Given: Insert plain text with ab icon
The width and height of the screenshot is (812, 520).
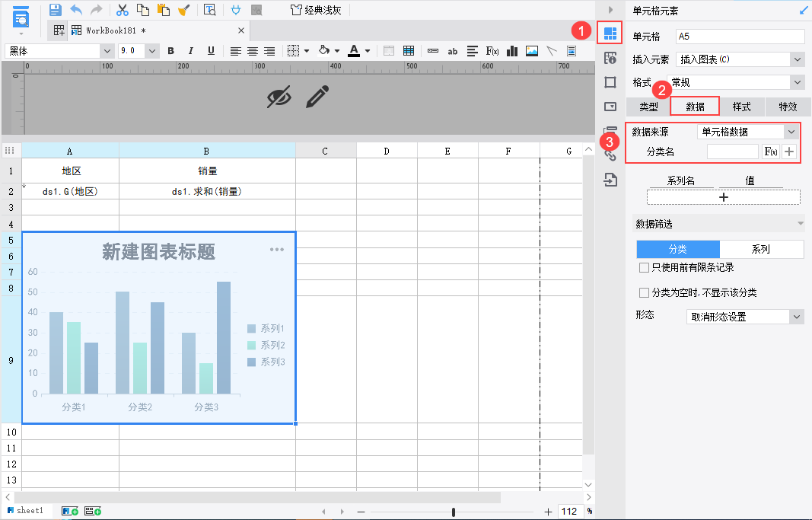Looking at the screenshot, I should (453, 51).
